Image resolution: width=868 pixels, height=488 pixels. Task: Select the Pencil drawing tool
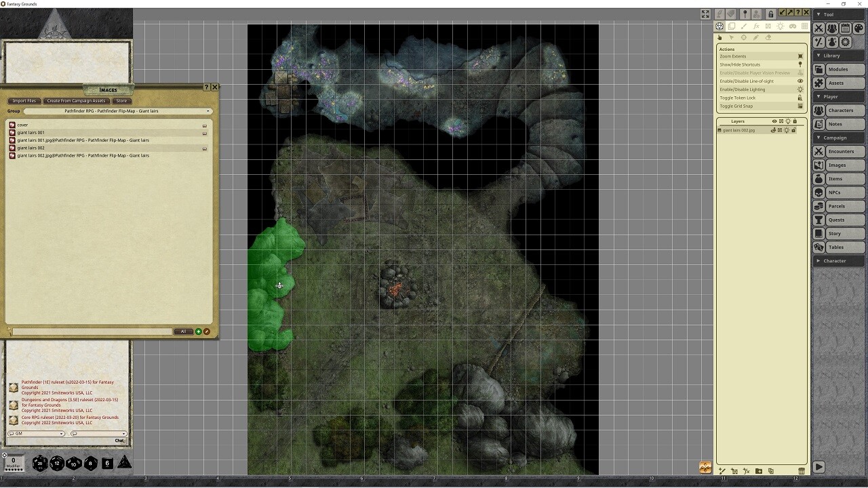pyautogui.click(x=755, y=37)
